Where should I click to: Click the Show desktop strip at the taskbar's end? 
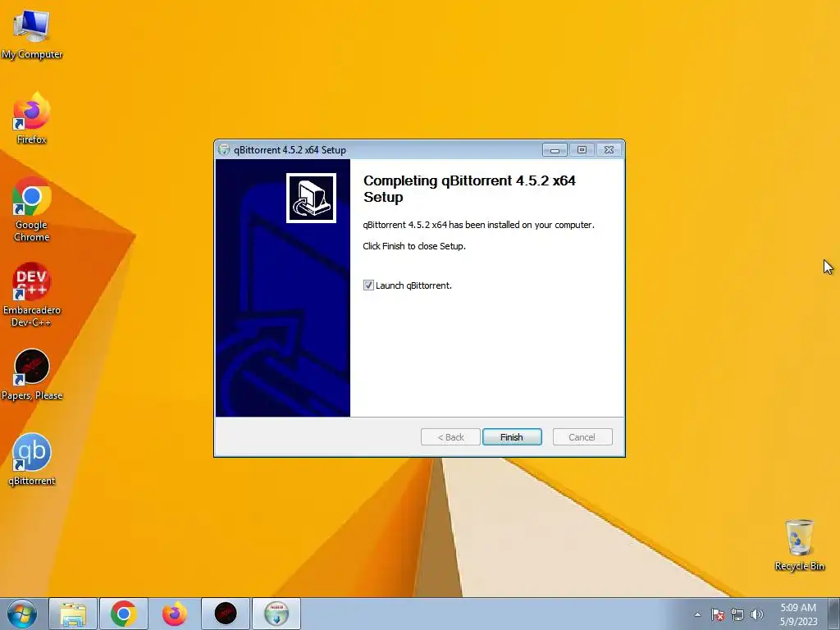click(835, 614)
